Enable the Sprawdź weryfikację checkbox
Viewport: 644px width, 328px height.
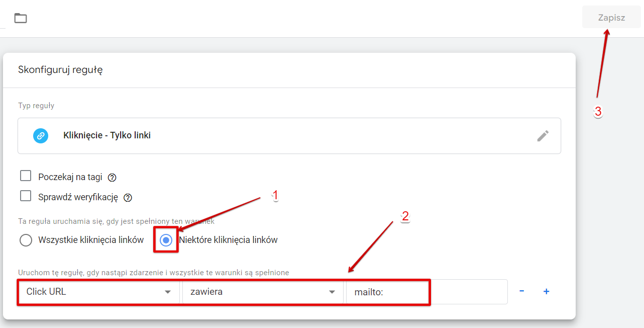[26, 196]
